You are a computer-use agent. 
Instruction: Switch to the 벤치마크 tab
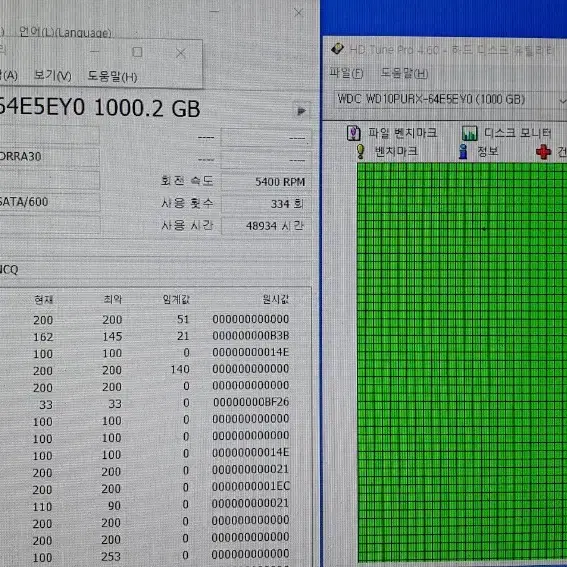pos(396,151)
